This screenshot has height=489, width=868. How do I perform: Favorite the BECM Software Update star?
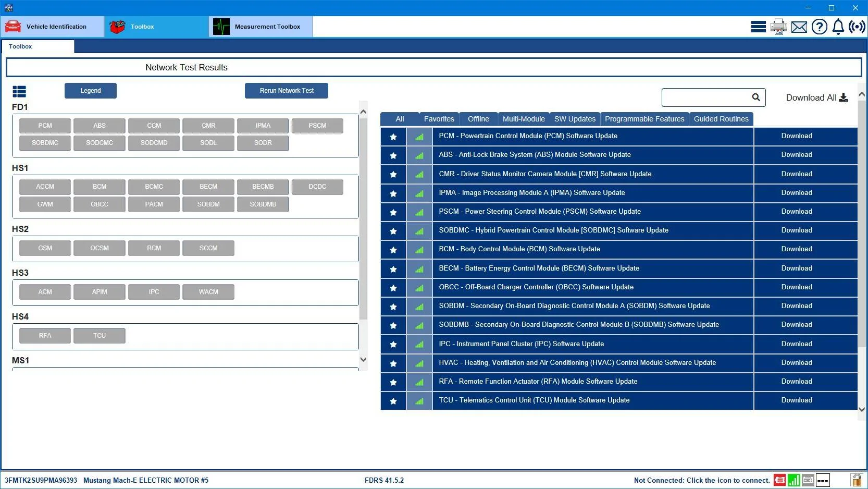point(393,269)
